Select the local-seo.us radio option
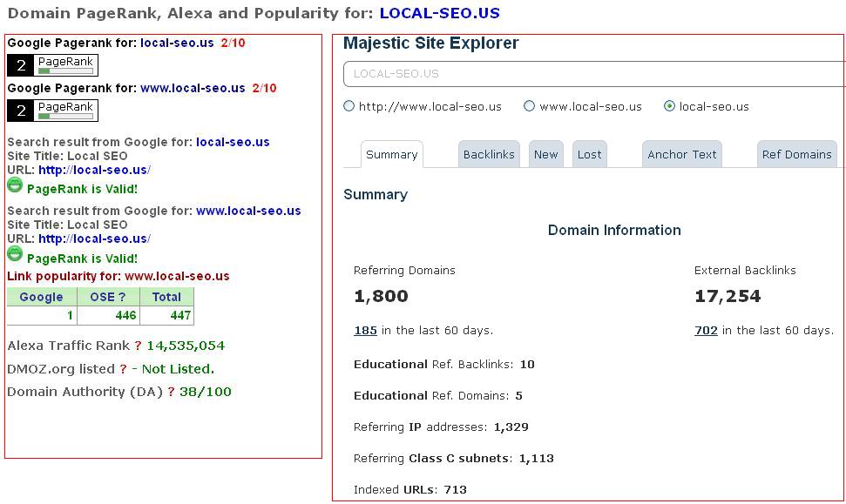This screenshot has width=846, height=504. (x=670, y=106)
